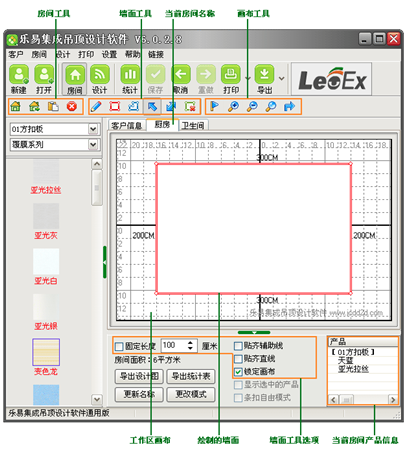
Task: Click house icon with green arrow
Action: (34, 107)
